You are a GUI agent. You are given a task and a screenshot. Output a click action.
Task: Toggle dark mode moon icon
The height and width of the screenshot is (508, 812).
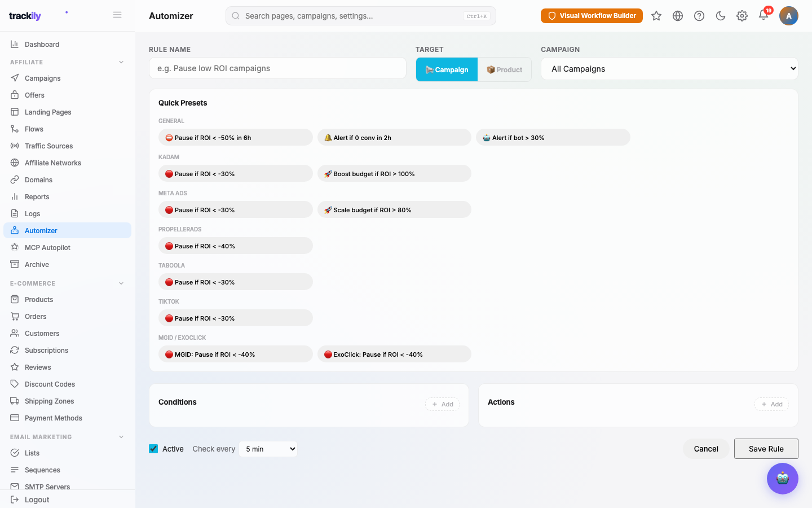click(721, 16)
